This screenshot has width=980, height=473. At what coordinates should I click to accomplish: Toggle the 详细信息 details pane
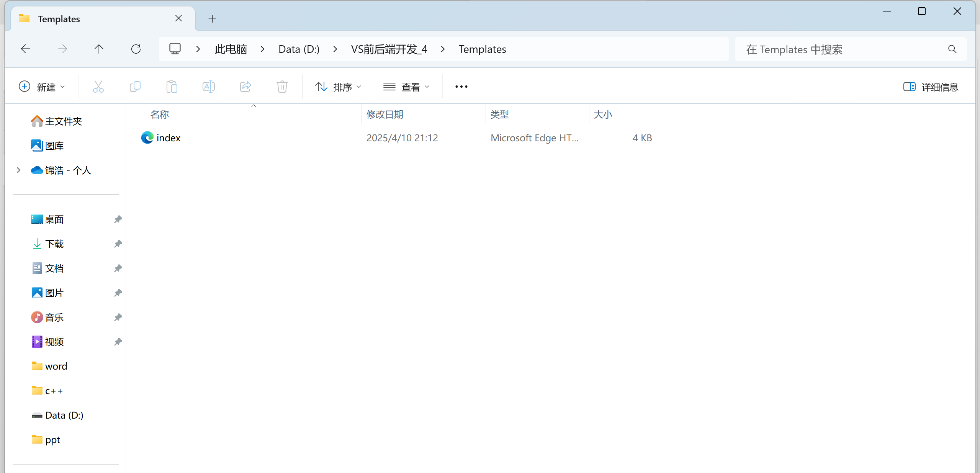coord(931,87)
